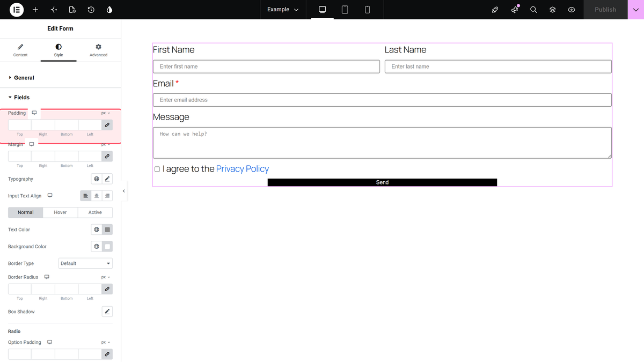
Task: Pick the Background Color swatch
Action: 107,247
